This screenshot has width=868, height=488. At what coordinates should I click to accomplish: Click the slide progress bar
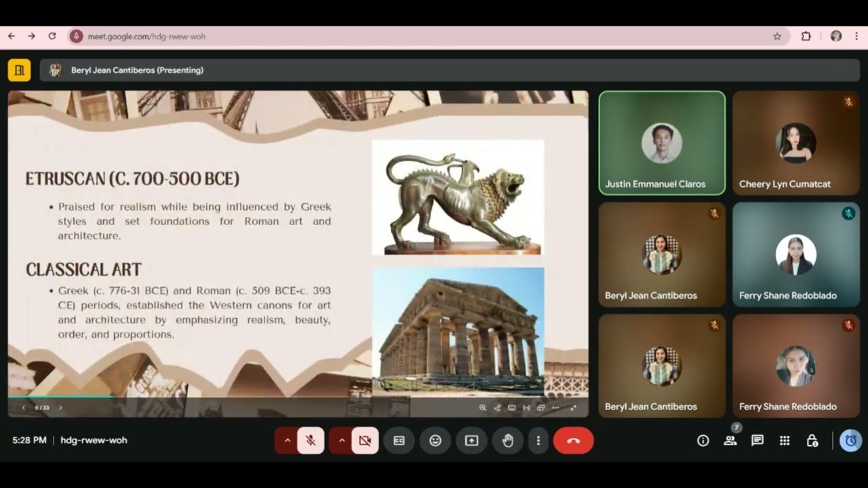click(298, 397)
